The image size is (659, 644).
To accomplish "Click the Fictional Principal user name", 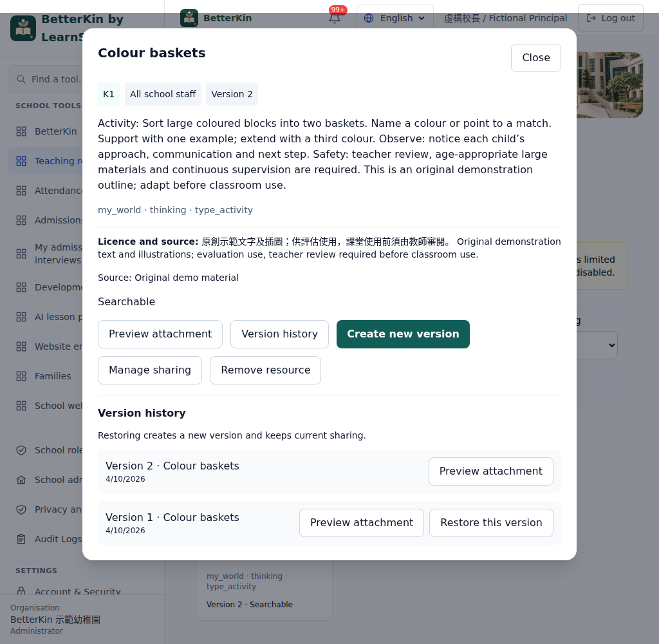I will point(506,18).
